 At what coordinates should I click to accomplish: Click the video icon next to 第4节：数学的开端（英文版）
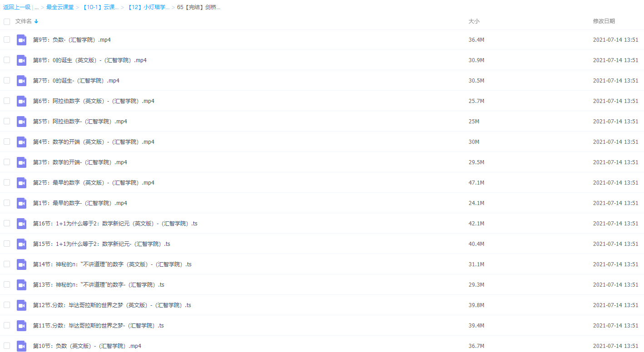[x=21, y=142]
